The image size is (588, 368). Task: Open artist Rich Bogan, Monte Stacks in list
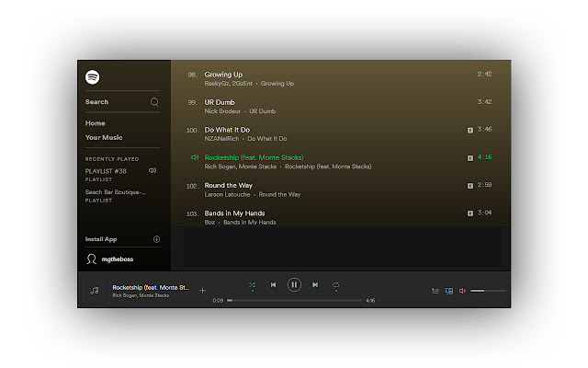(x=241, y=167)
